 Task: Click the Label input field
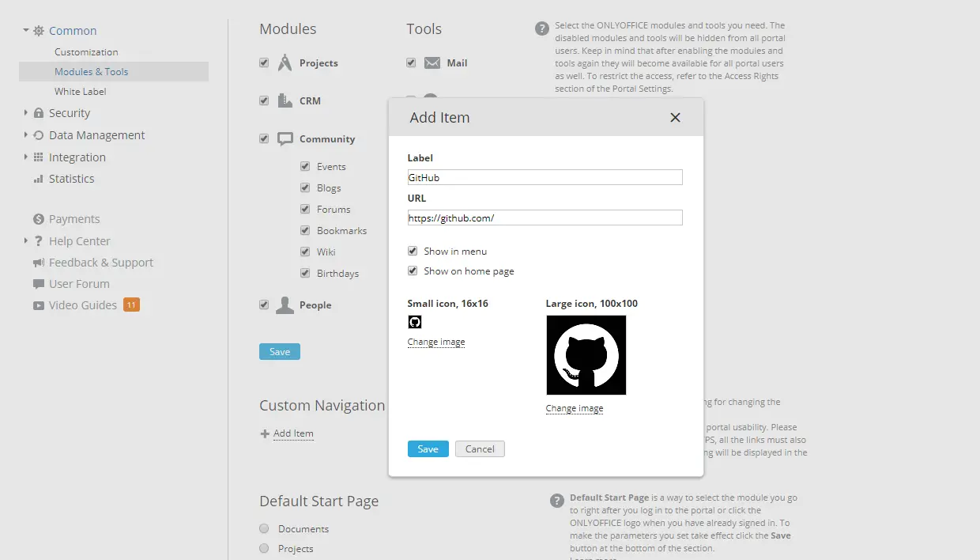pos(545,178)
